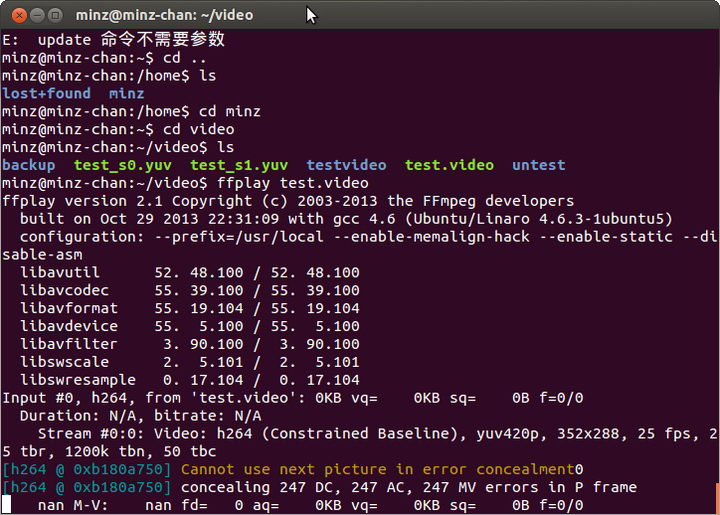720x515 pixels.
Task: Click the orange scrollbar at the bottom right edge
Action: [x=718, y=498]
